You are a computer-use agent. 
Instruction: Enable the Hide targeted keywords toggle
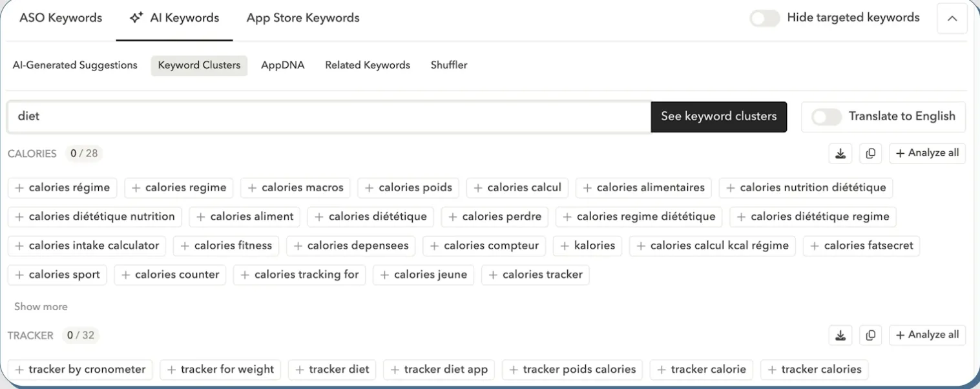[x=765, y=17]
